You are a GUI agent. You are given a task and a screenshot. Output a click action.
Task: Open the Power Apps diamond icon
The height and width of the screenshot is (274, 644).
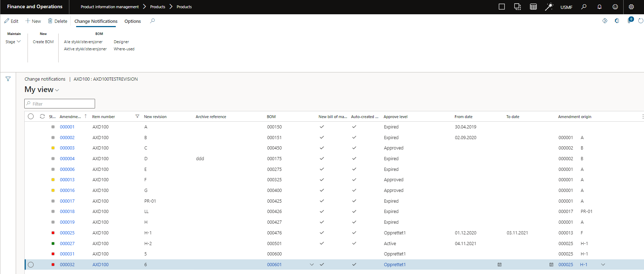605,21
